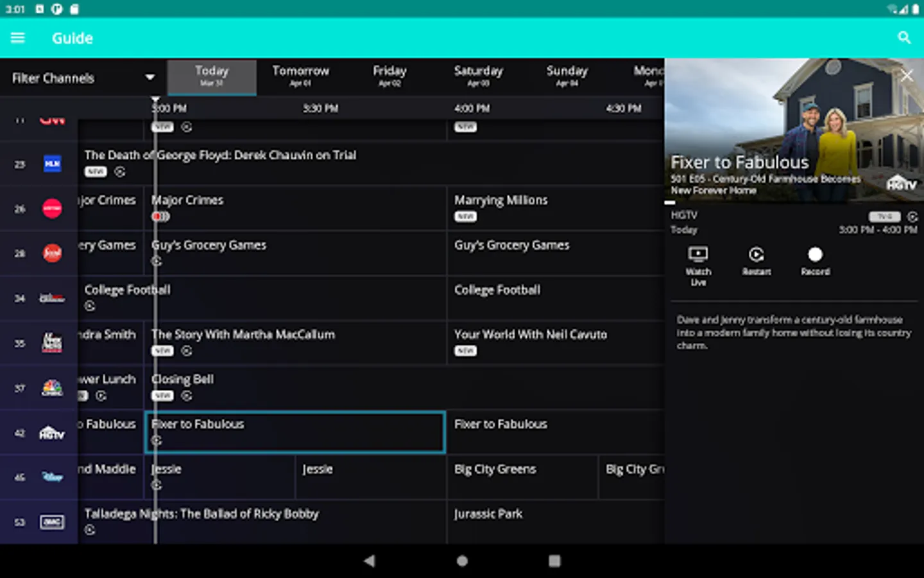
Task: Open Talladega Nights: The Ballad of Ricky Bobby
Action: (x=262, y=522)
